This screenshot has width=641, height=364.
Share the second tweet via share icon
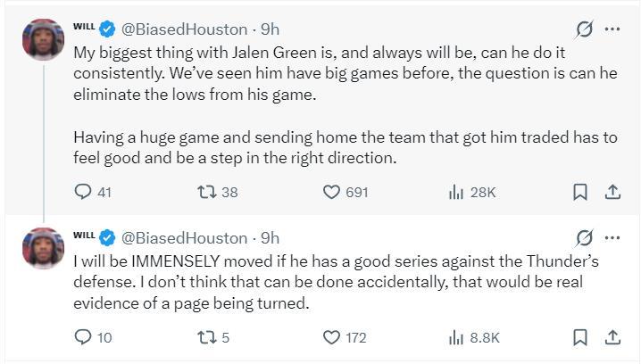pos(612,337)
